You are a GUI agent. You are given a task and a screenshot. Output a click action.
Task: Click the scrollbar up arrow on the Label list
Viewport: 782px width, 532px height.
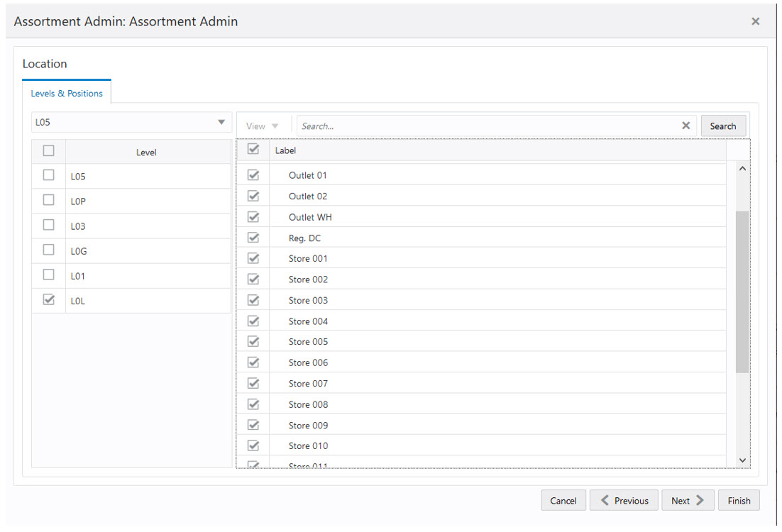tap(742, 168)
